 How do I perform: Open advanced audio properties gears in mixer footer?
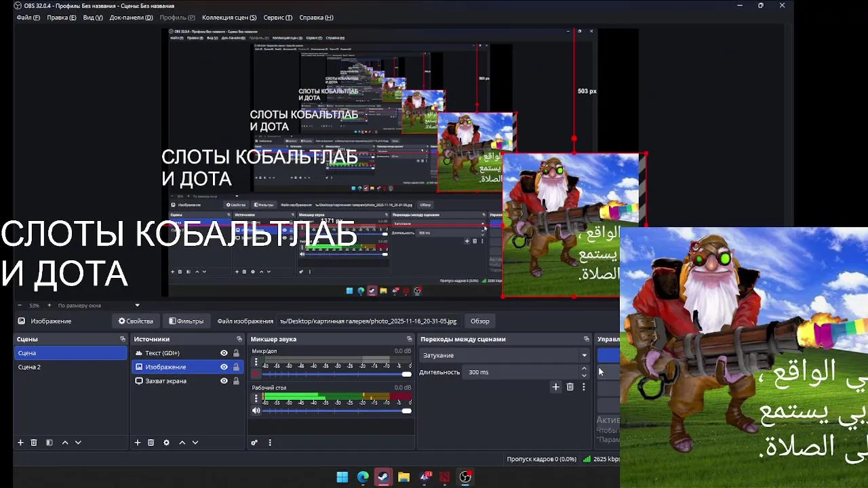coord(254,443)
